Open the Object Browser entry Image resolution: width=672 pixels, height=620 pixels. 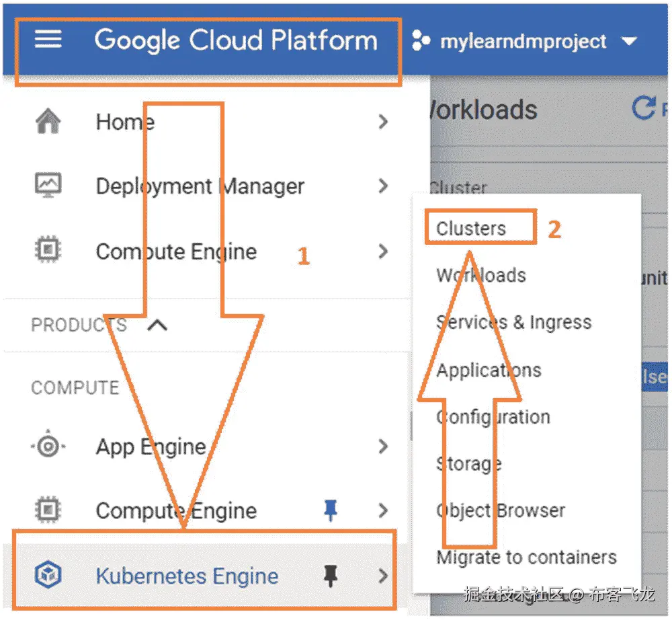501,510
